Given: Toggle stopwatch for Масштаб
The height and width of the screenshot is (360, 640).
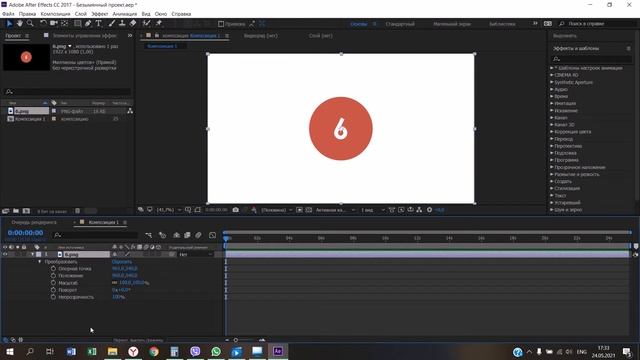Looking at the screenshot, I should click(53, 283).
